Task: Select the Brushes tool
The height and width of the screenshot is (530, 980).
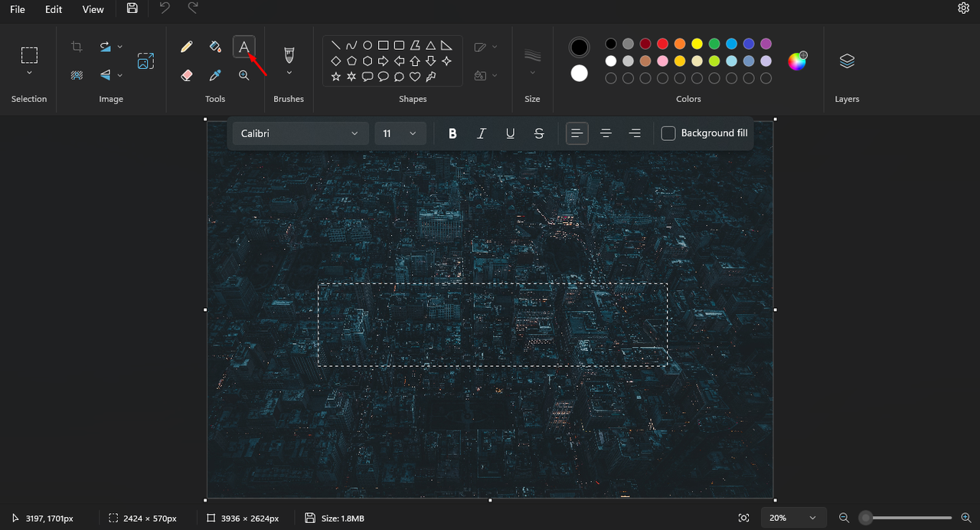Action: [289, 54]
